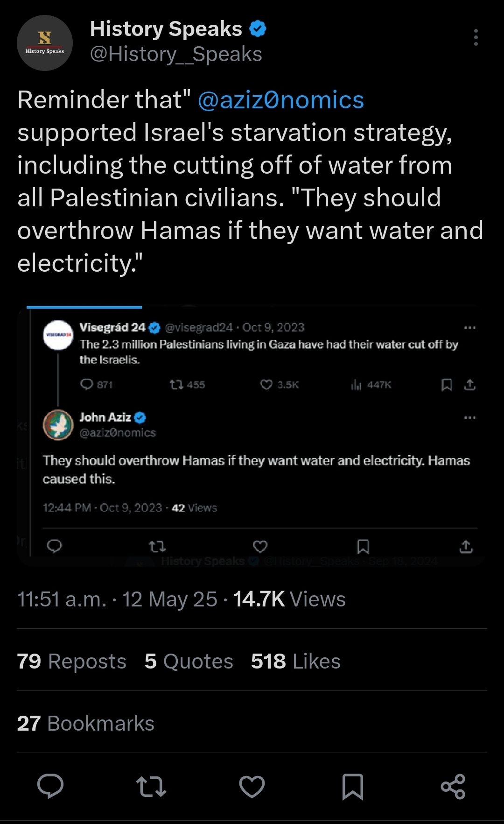This screenshot has width=504, height=824.
Task: Bookmark the post using the bottom bookmark icon
Action: pyautogui.click(x=353, y=787)
